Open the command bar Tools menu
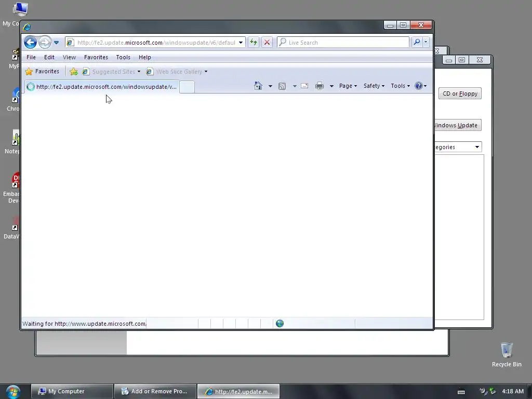 (401, 86)
